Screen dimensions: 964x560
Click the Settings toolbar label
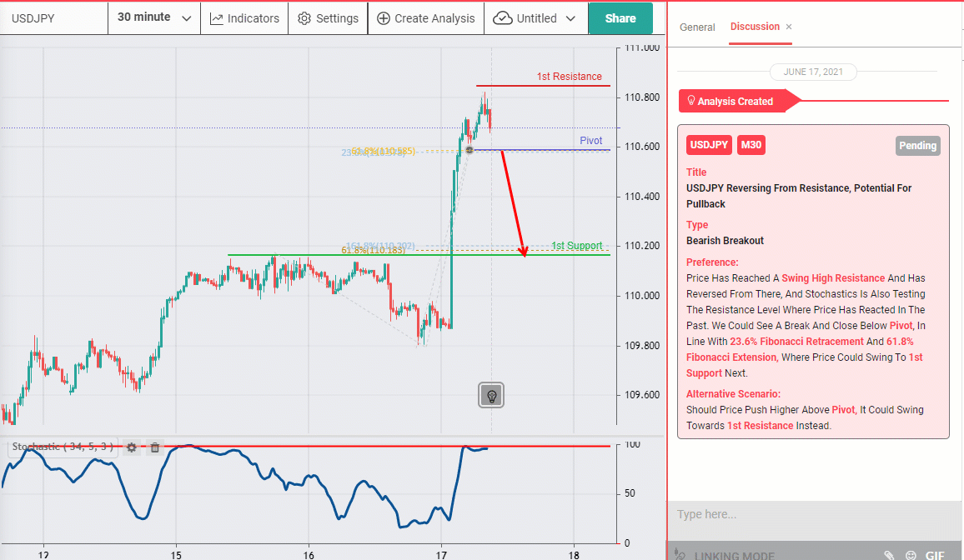337,18
